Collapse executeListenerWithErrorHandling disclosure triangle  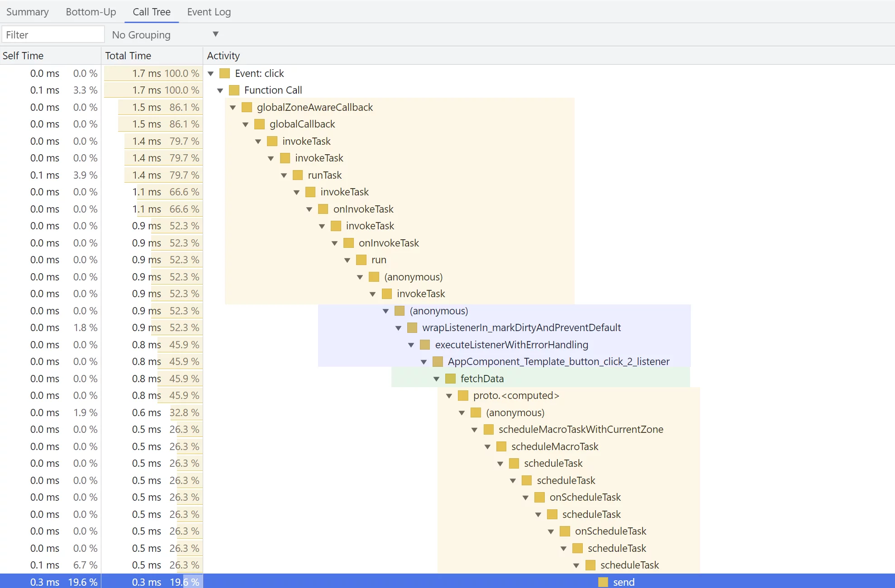[411, 345]
